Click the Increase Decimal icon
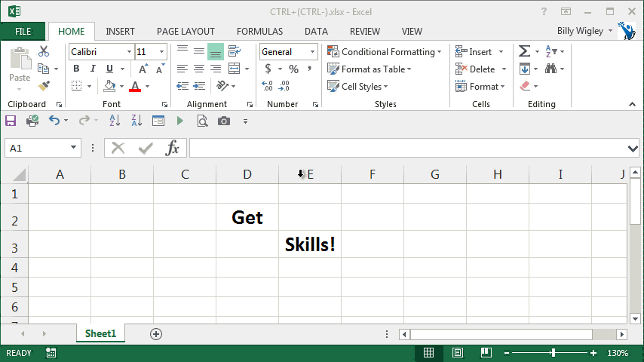 (268, 86)
